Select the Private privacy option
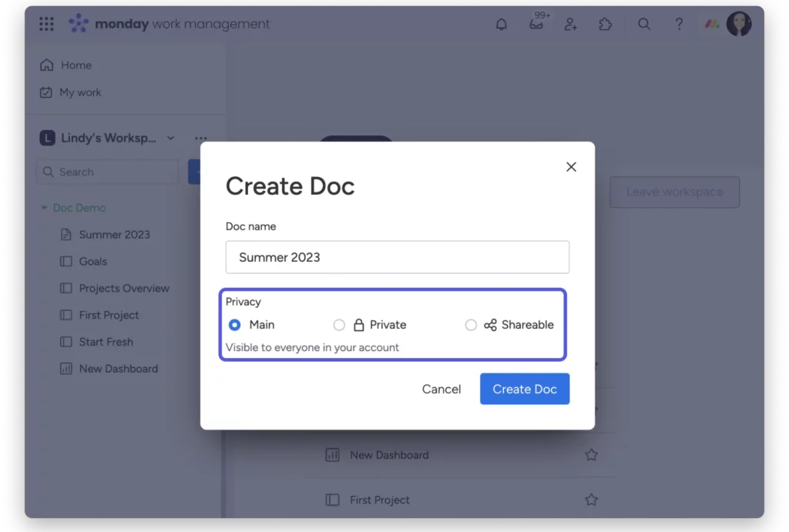789x532 pixels. (339, 325)
